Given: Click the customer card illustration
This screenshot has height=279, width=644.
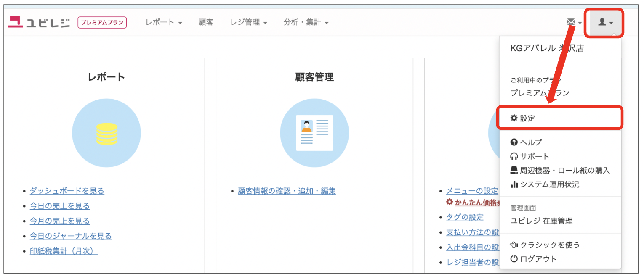Looking at the screenshot, I should point(314,133).
